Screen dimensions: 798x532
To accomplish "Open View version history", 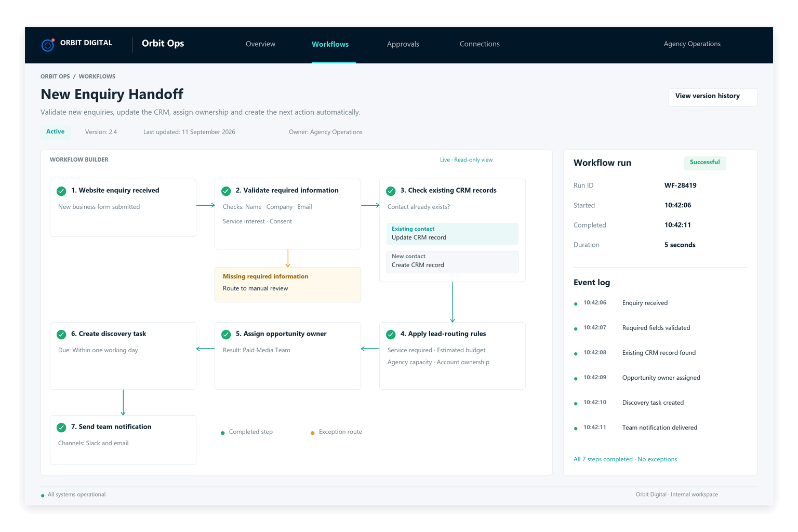I will click(712, 97).
